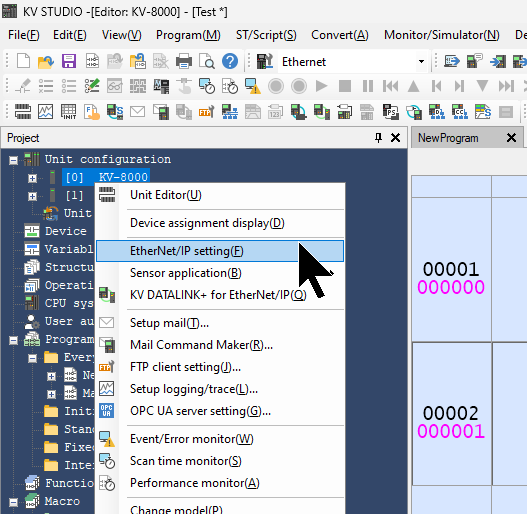Click the event/error monitor warning icon in the toolbar
The image size is (527, 514).
click(x=253, y=86)
